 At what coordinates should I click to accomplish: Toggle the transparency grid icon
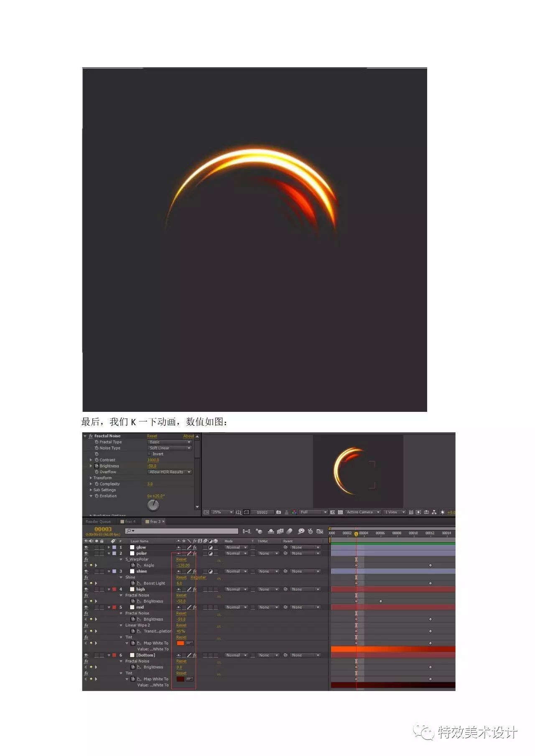340,512
